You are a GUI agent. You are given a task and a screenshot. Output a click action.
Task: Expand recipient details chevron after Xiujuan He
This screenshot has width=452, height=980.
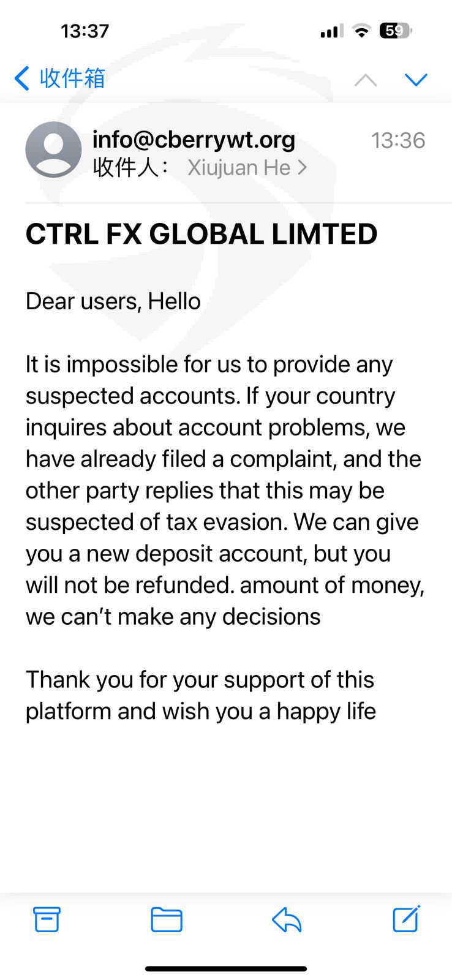click(x=302, y=168)
